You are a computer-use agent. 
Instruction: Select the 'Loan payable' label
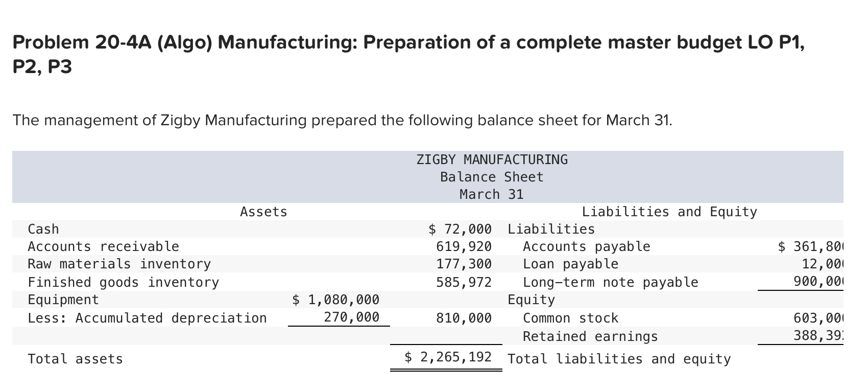tap(570, 264)
